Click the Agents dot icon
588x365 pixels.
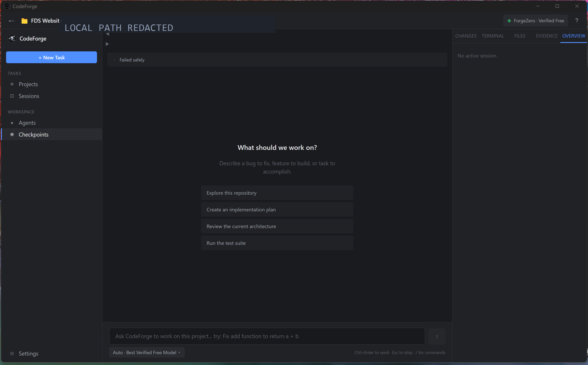(x=12, y=123)
